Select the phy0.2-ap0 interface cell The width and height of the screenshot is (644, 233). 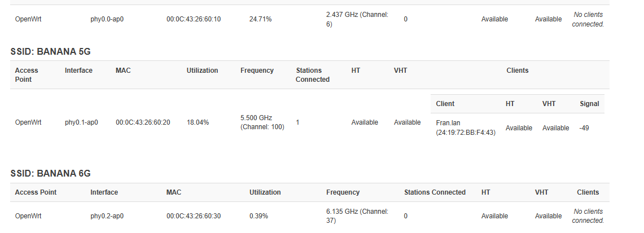[x=107, y=216]
